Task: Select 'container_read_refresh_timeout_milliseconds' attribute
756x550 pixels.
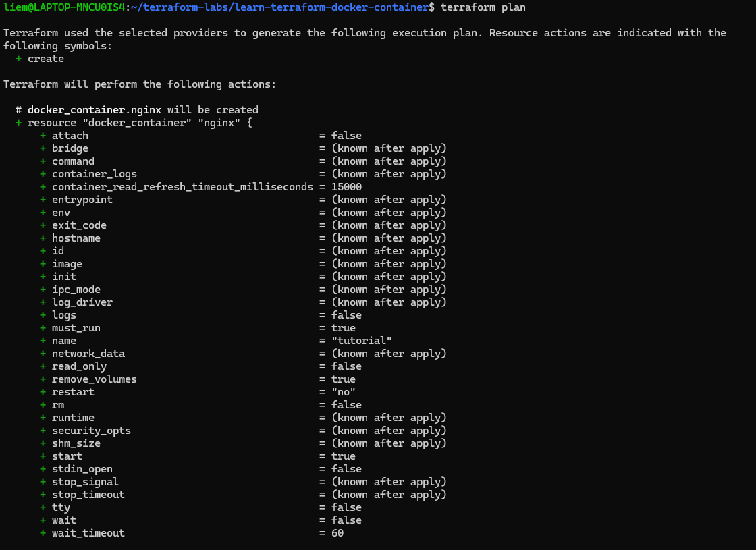Action: click(x=182, y=187)
